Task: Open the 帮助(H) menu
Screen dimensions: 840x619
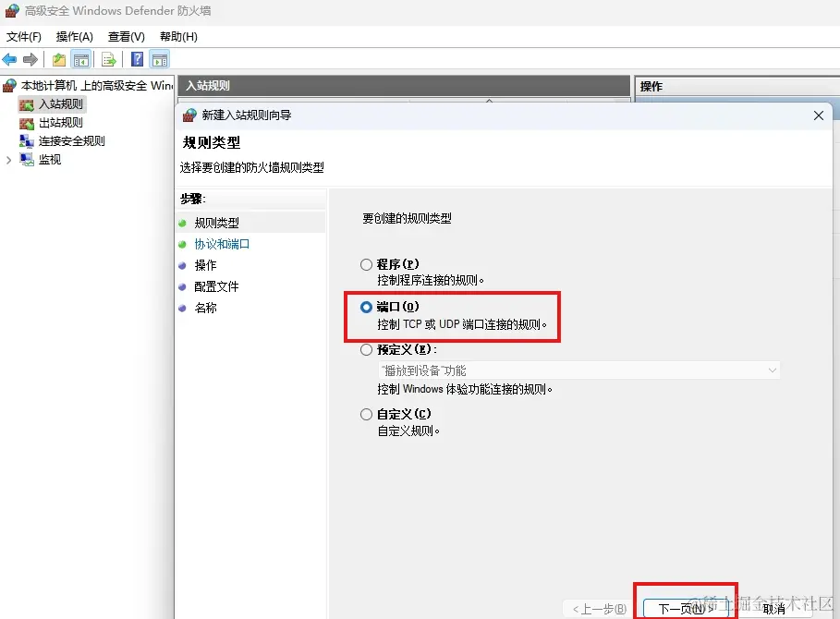Action: point(178,37)
